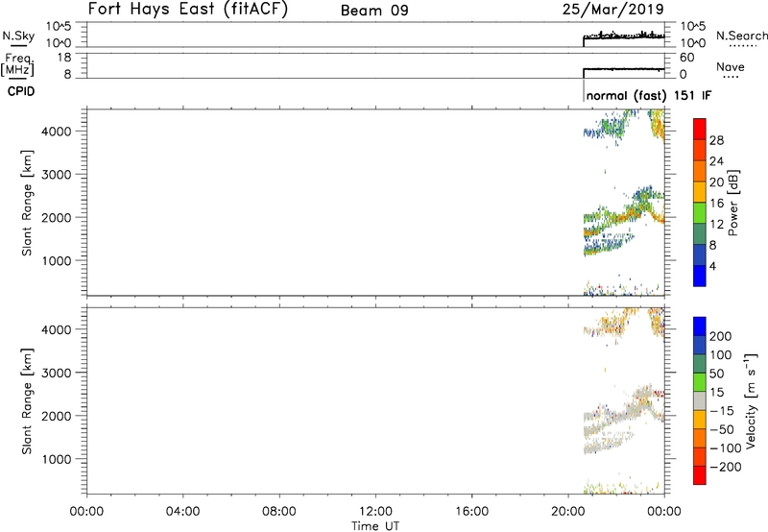The height and width of the screenshot is (532, 768).
Task: Click the blue swatch of the power colorbar
Action: [700, 276]
